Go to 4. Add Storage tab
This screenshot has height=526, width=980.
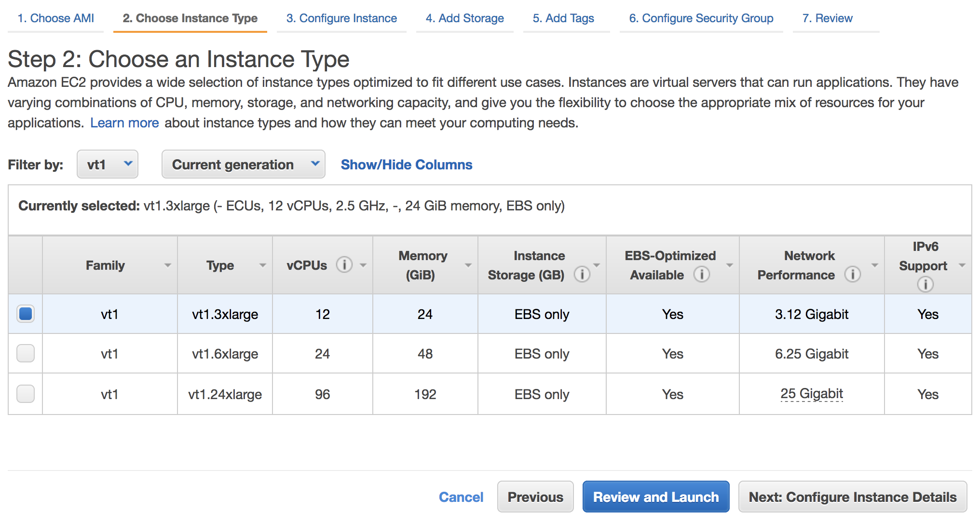[x=464, y=18]
